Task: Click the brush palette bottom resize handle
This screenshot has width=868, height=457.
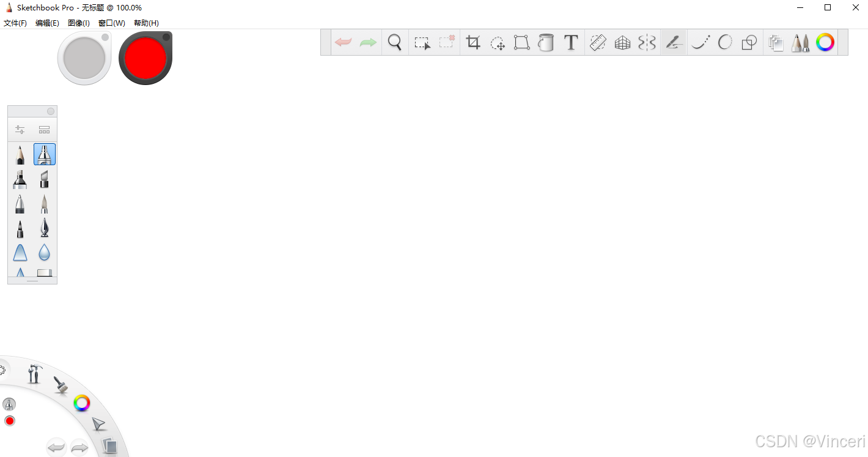Action: pos(32,281)
